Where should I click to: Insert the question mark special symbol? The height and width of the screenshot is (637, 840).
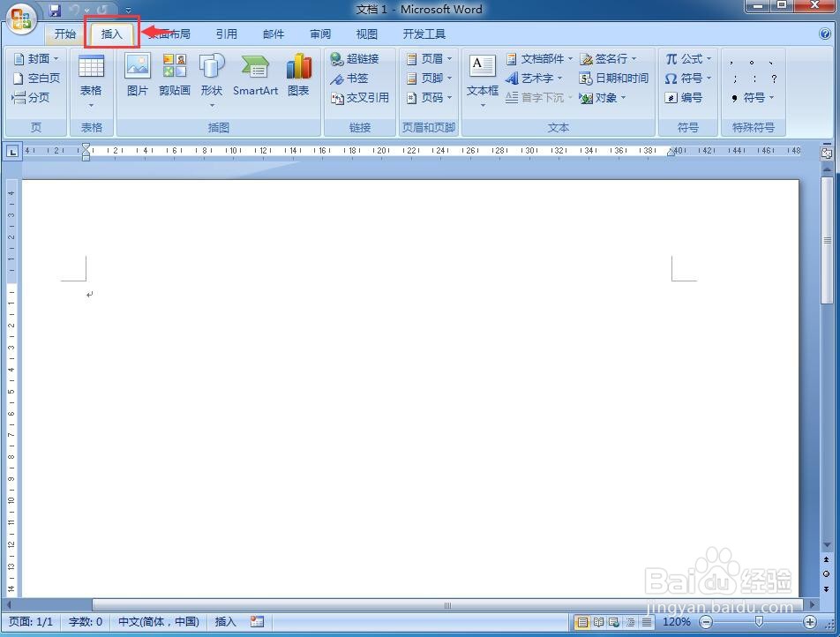(x=774, y=79)
